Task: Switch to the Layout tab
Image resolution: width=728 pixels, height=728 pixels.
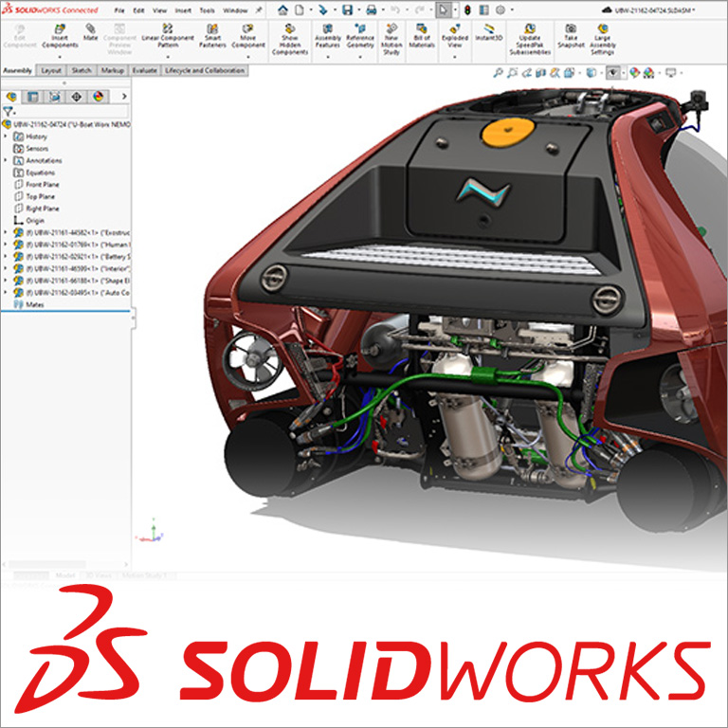Action: [x=51, y=70]
